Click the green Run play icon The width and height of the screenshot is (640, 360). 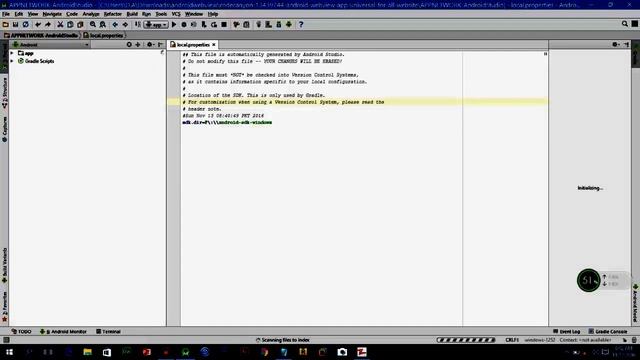click(x=174, y=24)
